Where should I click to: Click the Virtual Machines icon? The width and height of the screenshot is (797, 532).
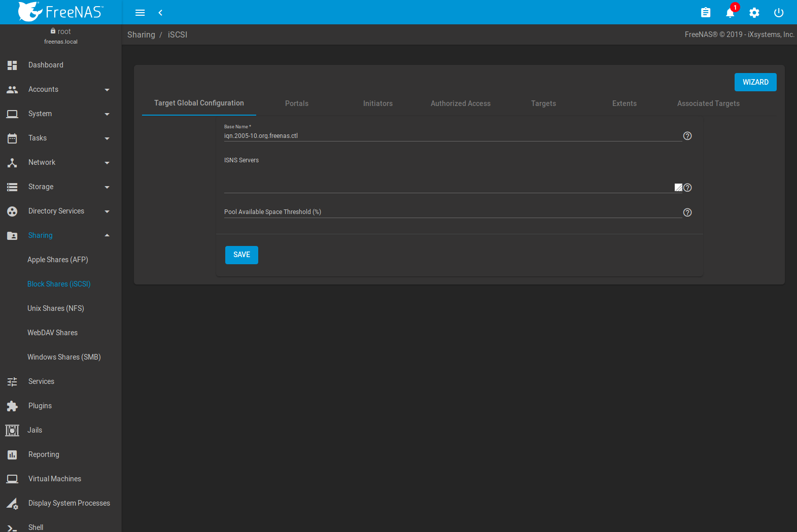12,479
